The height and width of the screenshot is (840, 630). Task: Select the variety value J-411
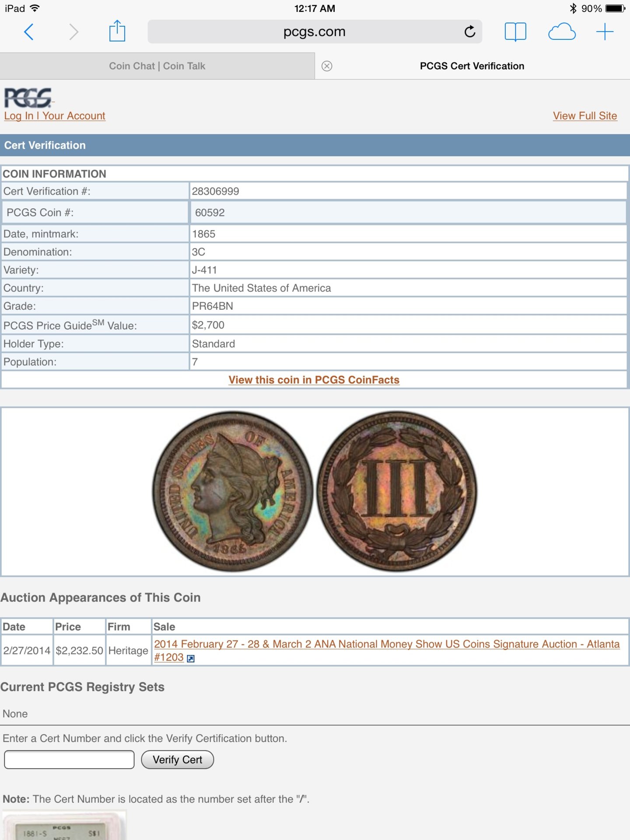[x=204, y=270]
